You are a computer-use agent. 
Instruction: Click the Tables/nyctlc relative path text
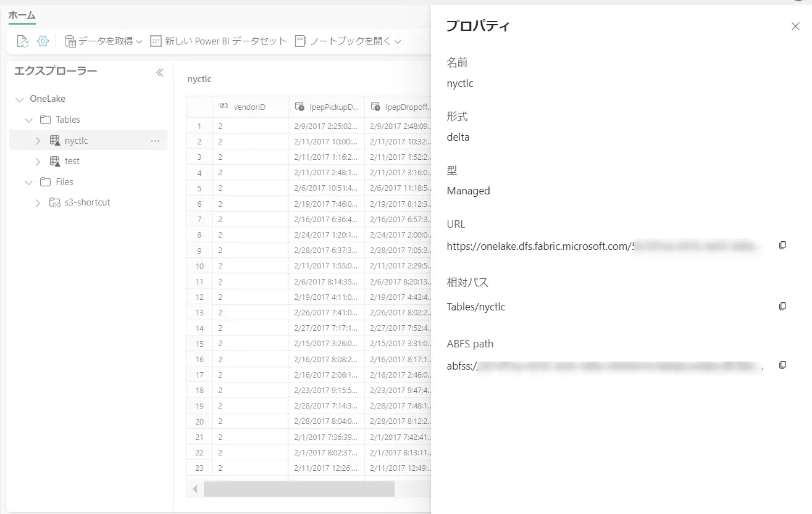(476, 307)
